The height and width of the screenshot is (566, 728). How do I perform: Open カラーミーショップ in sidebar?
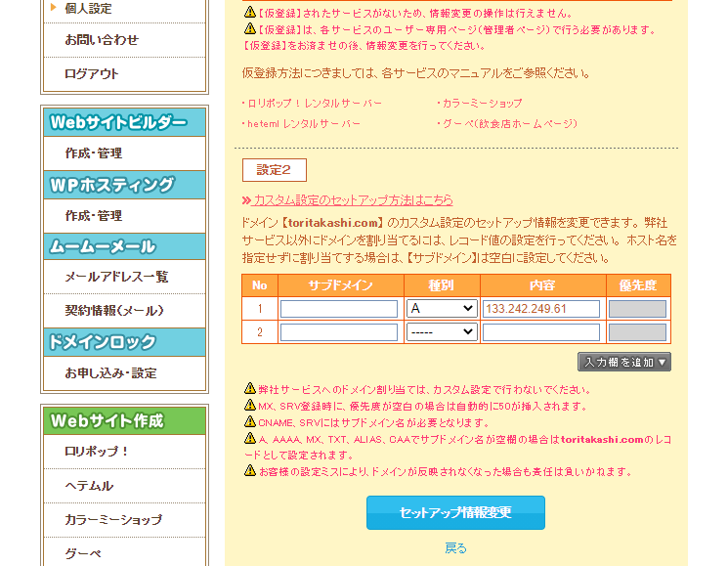pyautogui.click(x=113, y=520)
